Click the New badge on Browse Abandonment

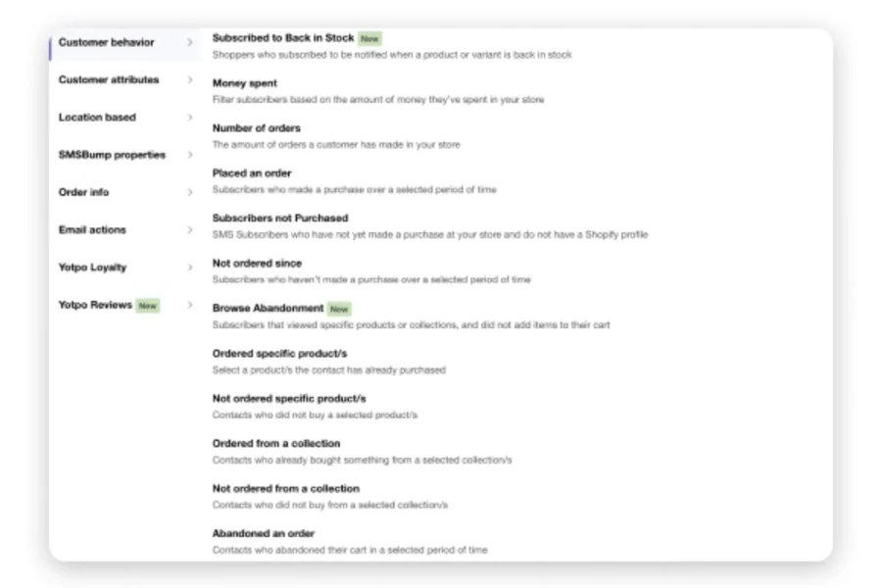tap(339, 309)
